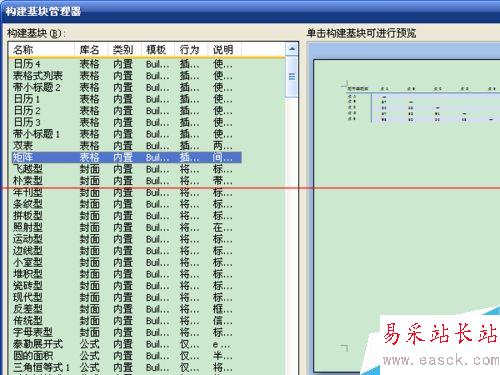The image size is (500, 375).
Task: Select the 圆的面积 formula row
Action: (126, 355)
